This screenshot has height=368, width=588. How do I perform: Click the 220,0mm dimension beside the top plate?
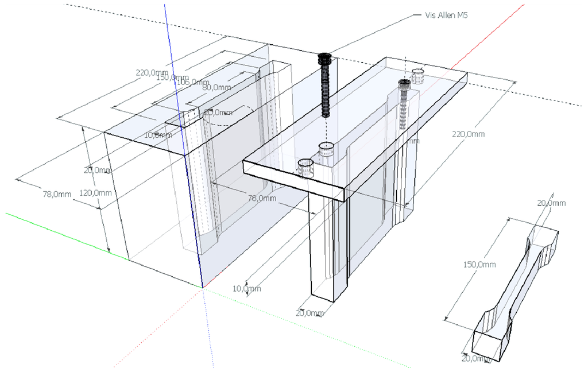[469, 134]
